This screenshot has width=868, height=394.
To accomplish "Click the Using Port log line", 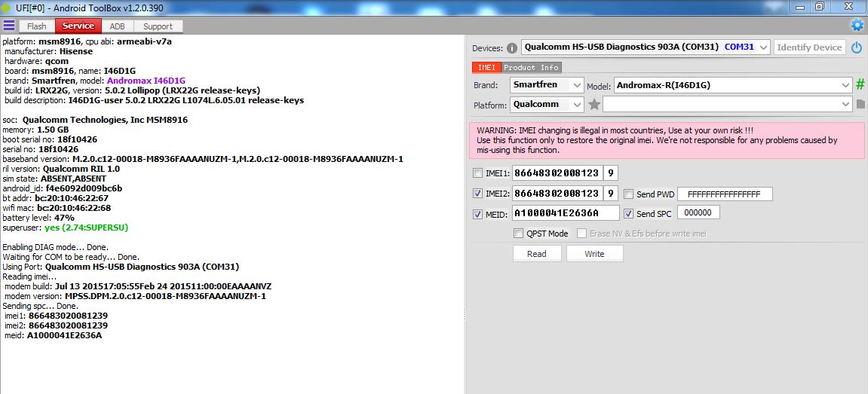I will tap(121, 267).
